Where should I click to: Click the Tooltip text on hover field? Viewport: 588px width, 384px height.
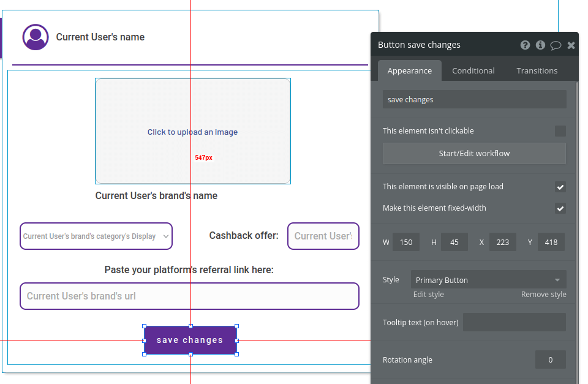(514, 322)
